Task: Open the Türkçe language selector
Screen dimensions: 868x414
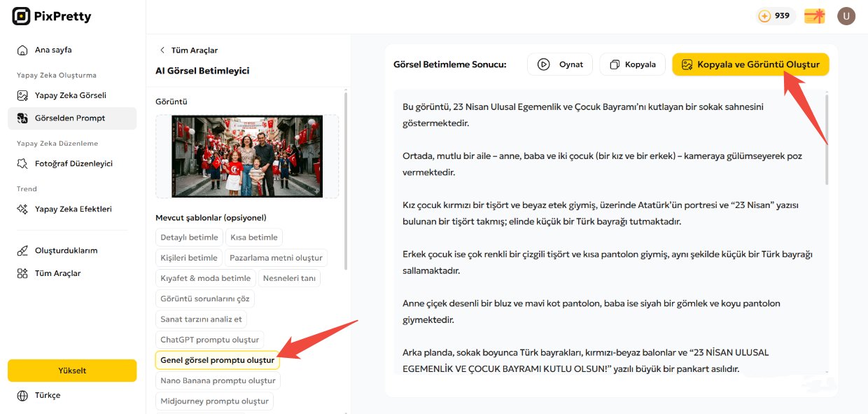Action: 21,395
